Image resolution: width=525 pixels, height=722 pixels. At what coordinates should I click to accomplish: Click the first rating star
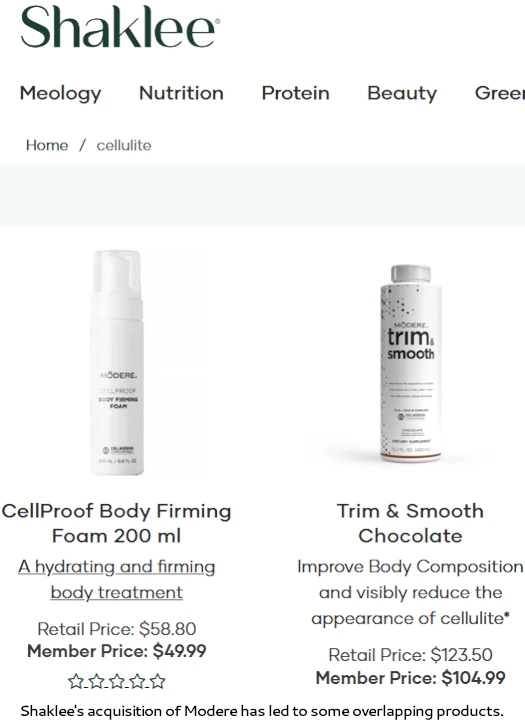76,681
